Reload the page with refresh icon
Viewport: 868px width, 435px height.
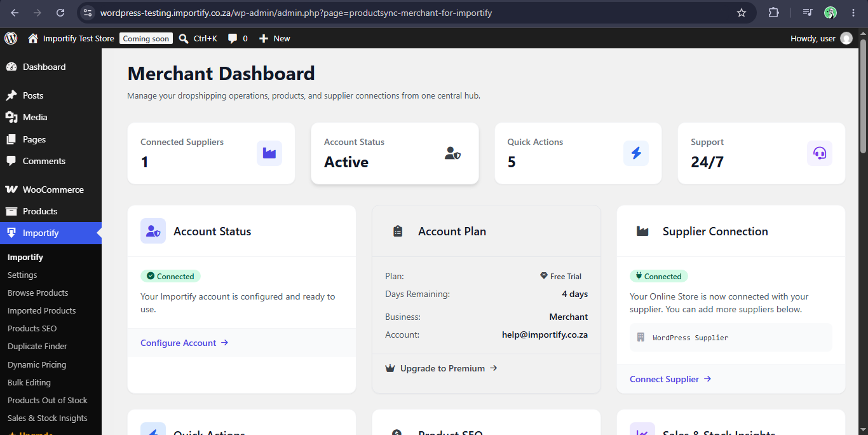tap(60, 13)
